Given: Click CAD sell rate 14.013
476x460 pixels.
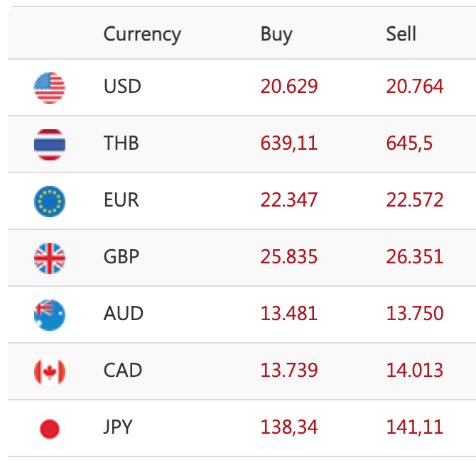Looking at the screenshot, I should point(415,371).
